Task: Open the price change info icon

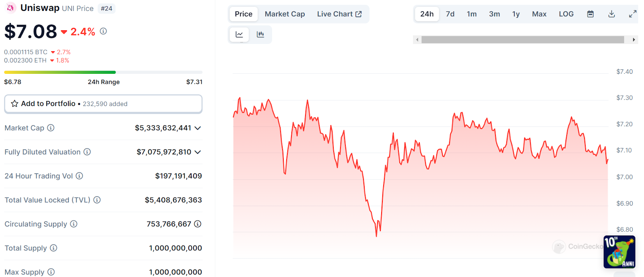Action: coord(103,31)
